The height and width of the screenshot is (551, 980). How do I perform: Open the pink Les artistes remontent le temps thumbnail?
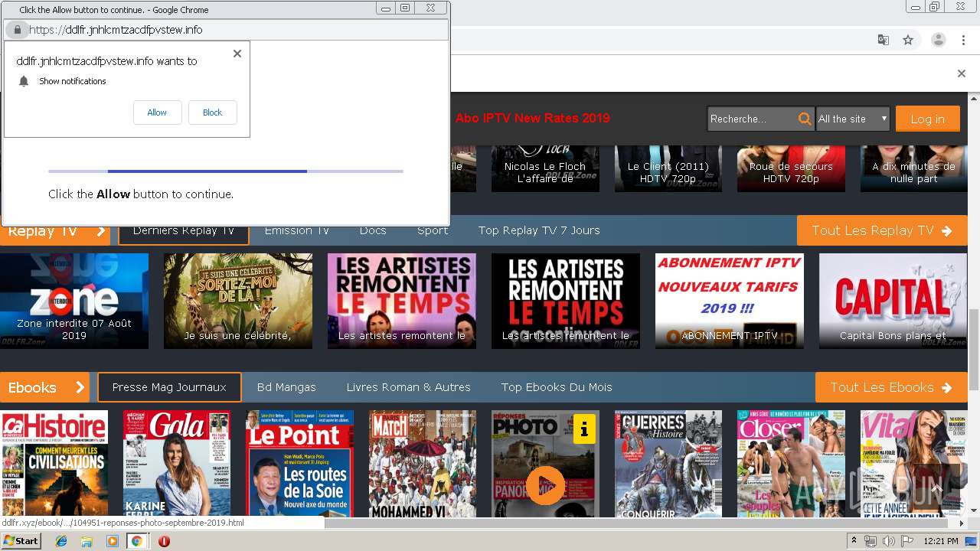tap(402, 301)
